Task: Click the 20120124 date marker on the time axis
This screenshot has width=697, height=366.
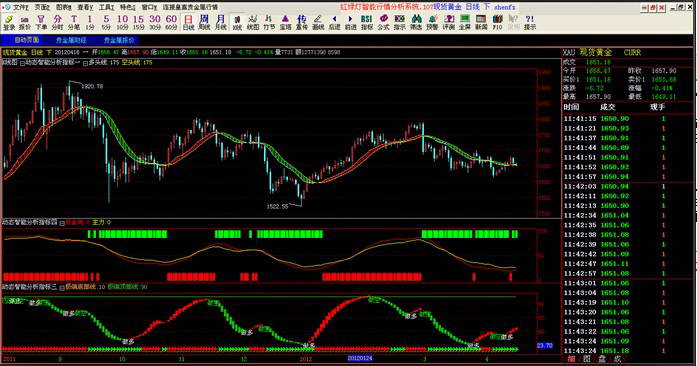Action: click(360, 358)
